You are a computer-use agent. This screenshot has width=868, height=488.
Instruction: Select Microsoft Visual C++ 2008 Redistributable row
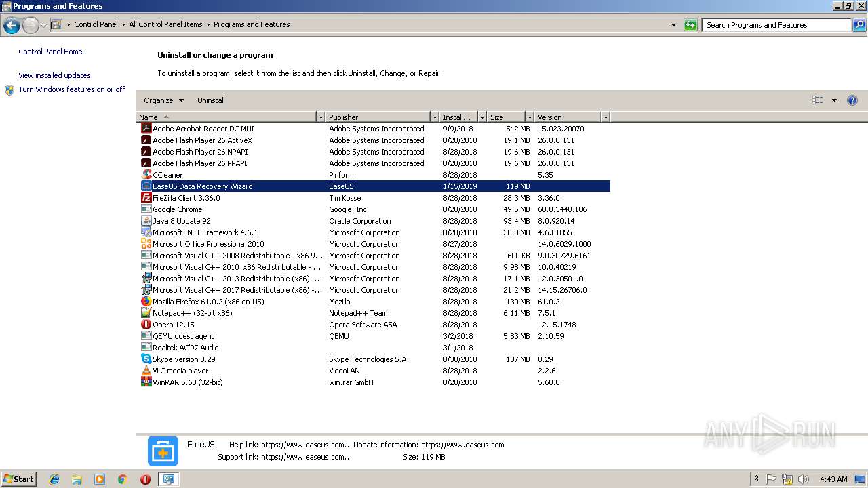pos(373,256)
